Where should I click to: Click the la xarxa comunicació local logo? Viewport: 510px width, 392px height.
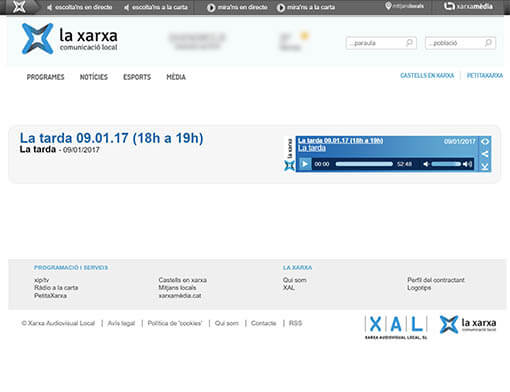[69, 39]
